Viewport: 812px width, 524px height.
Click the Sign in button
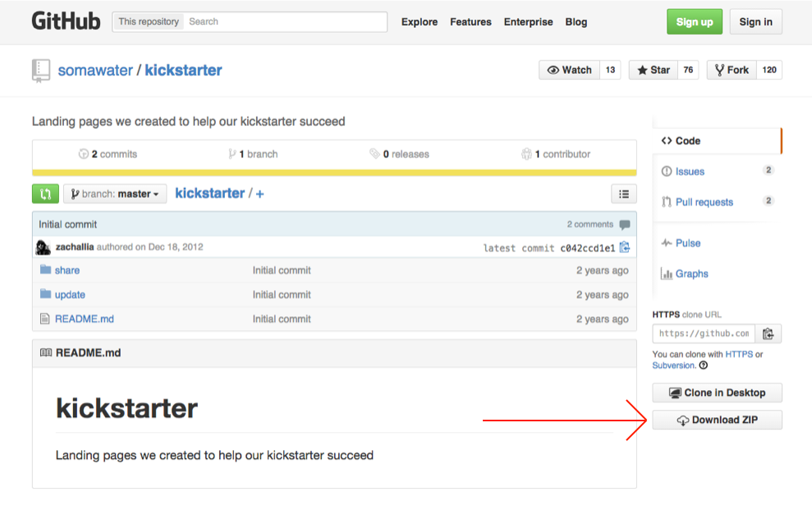[755, 21]
